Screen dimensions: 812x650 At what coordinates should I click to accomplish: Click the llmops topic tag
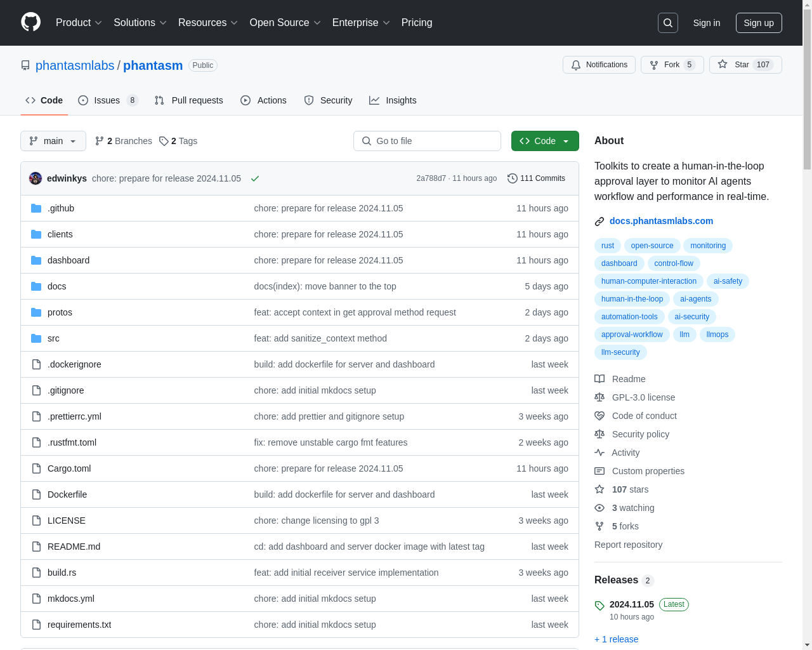pos(717,335)
